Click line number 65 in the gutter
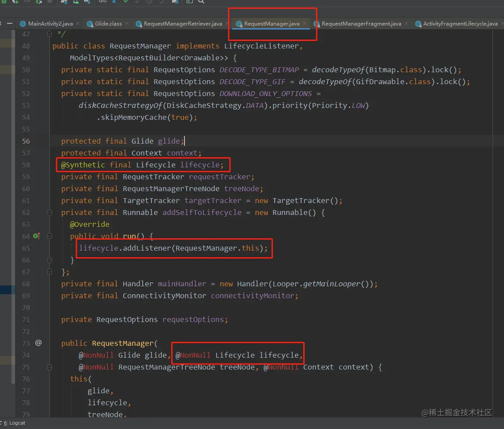This screenshot has height=429, width=504. (x=26, y=248)
